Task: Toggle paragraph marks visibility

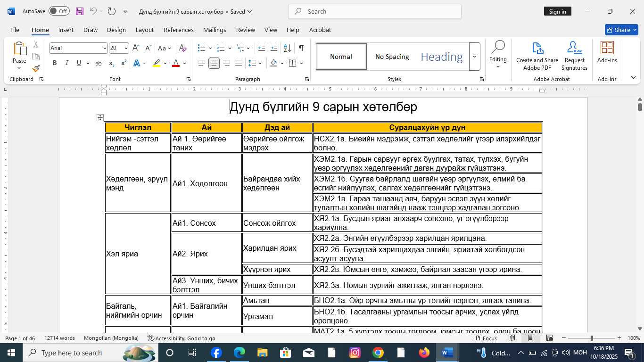Action: 301,48
